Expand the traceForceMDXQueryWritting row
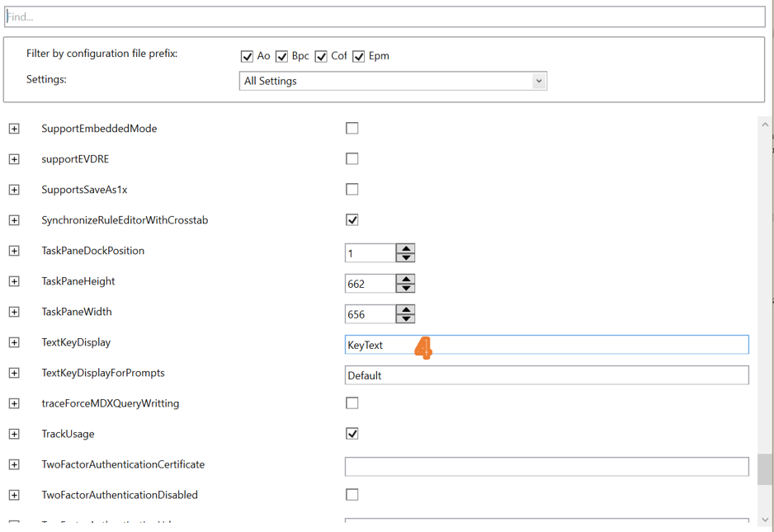The image size is (774, 532). [14, 404]
